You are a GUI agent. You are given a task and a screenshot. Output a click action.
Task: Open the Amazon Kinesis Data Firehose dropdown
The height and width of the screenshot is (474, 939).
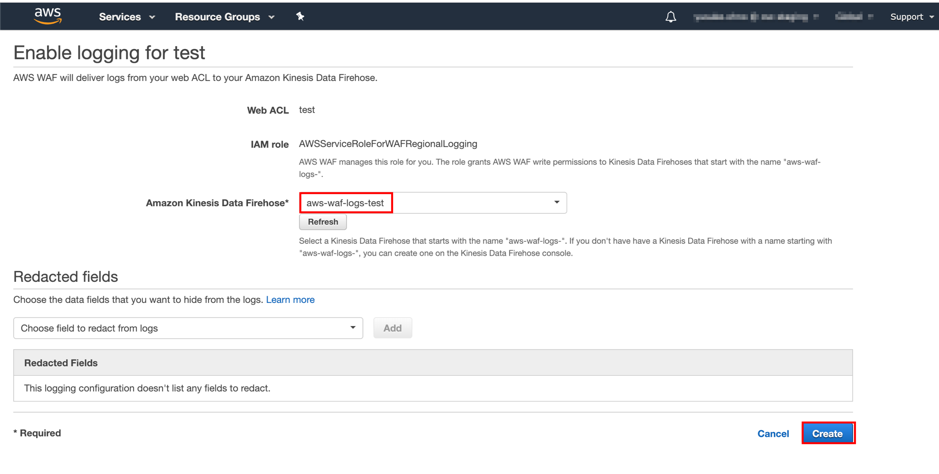(x=432, y=203)
